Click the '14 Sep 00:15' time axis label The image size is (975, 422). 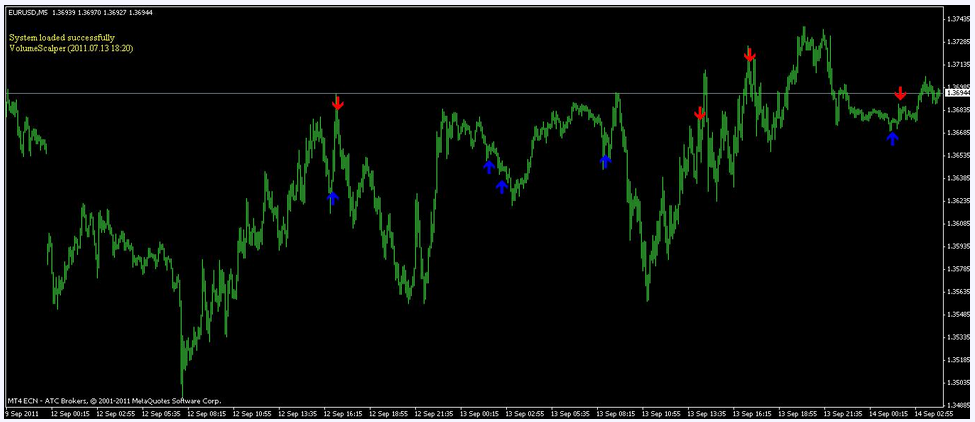pyautogui.click(x=890, y=413)
